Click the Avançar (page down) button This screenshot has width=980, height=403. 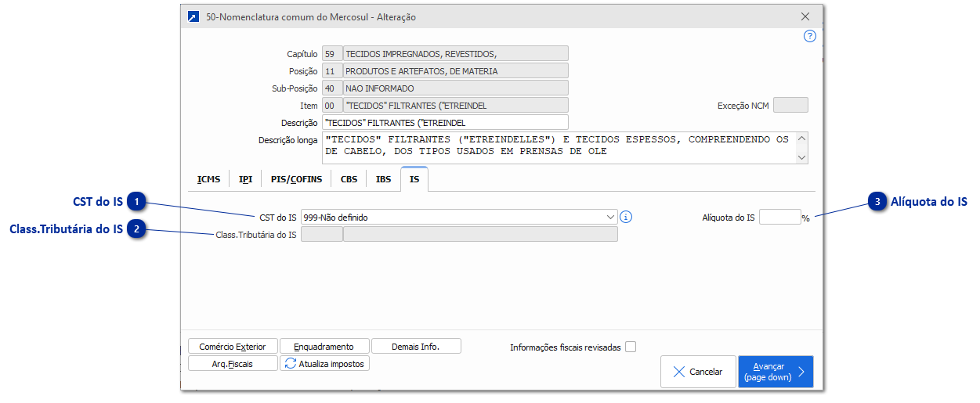pyautogui.click(x=775, y=372)
